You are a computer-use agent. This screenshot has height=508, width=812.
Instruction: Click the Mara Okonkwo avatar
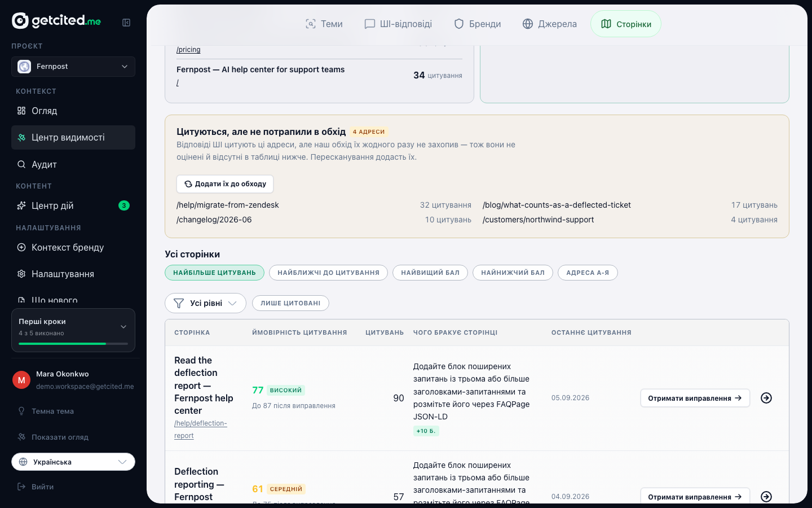coord(21,380)
